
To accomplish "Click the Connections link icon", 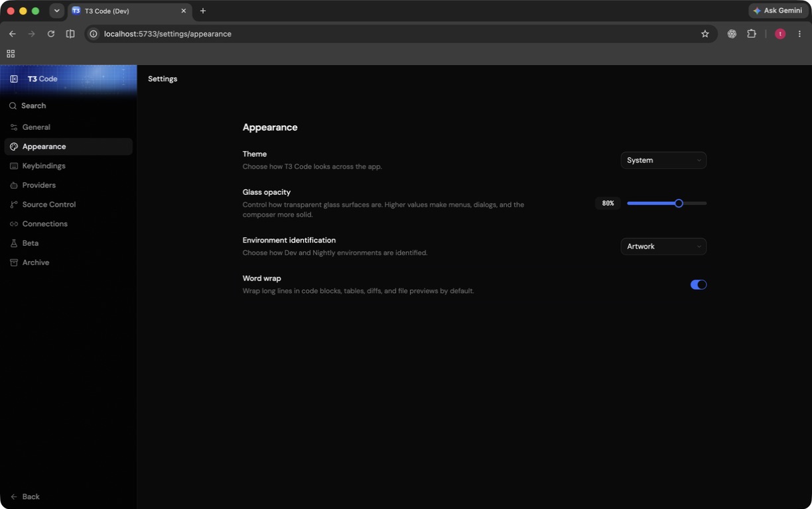I will pyautogui.click(x=14, y=224).
